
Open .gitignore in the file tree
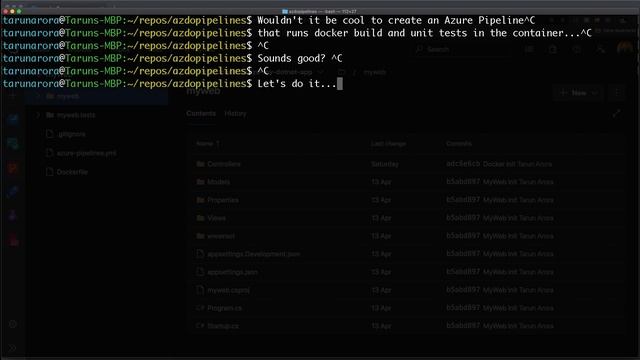pos(71,134)
